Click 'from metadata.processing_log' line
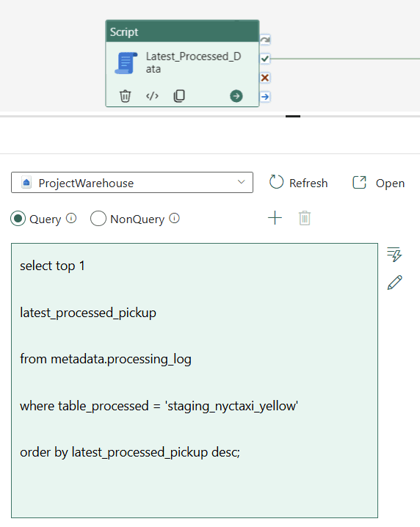The width and height of the screenshot is (420, 527). [106, 360]
